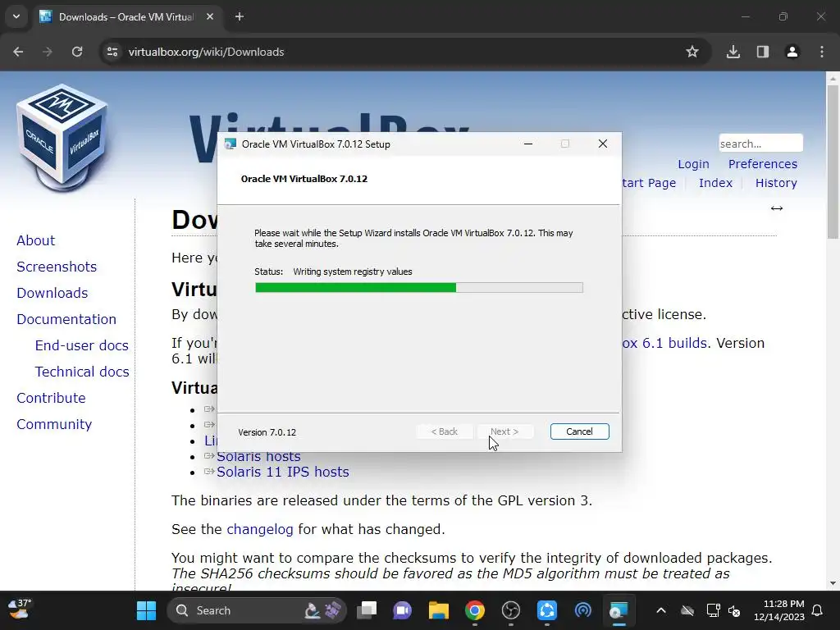Switch to Chrome in taskbar
840x630 pixels.
point(475,610)
